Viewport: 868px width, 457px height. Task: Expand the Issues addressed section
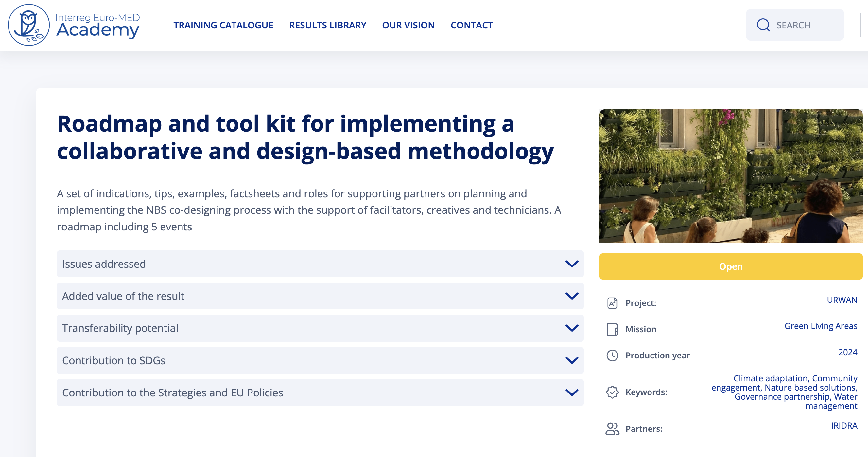(x=320, y=264)
